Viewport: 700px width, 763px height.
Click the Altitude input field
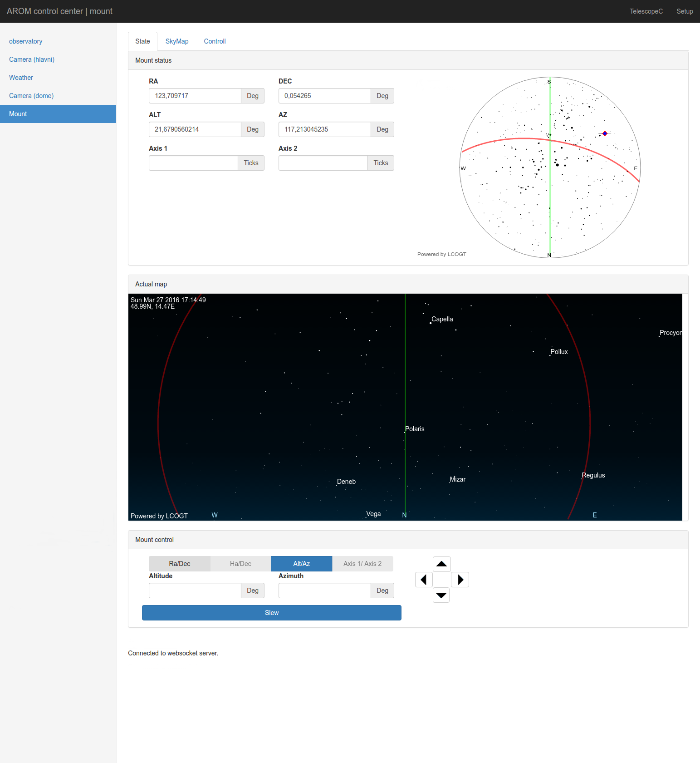[x=195, y=591]
